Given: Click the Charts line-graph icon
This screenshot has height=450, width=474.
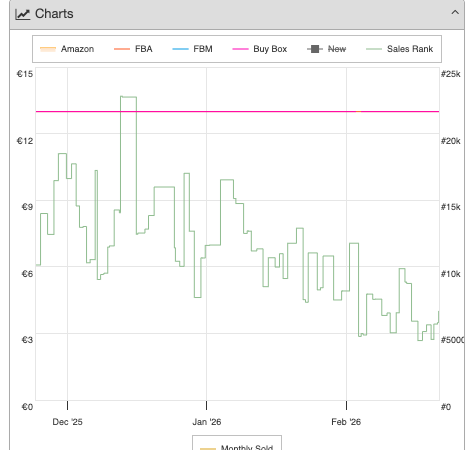Looking at the screenshot, I should (23, 14).
